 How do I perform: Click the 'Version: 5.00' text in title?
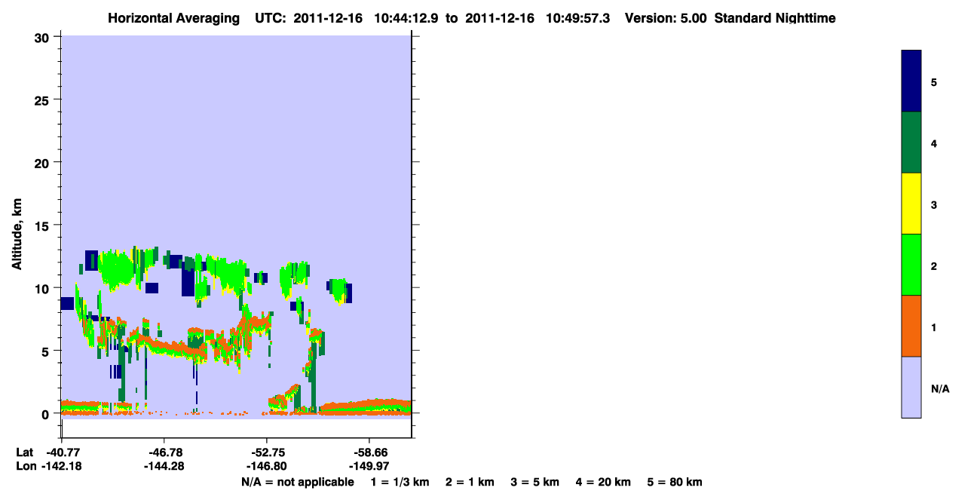666,18
